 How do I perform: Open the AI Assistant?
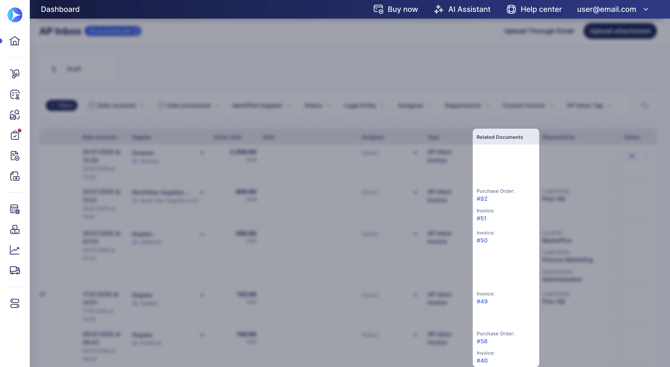pyautogui.click(x=462, y=9)
